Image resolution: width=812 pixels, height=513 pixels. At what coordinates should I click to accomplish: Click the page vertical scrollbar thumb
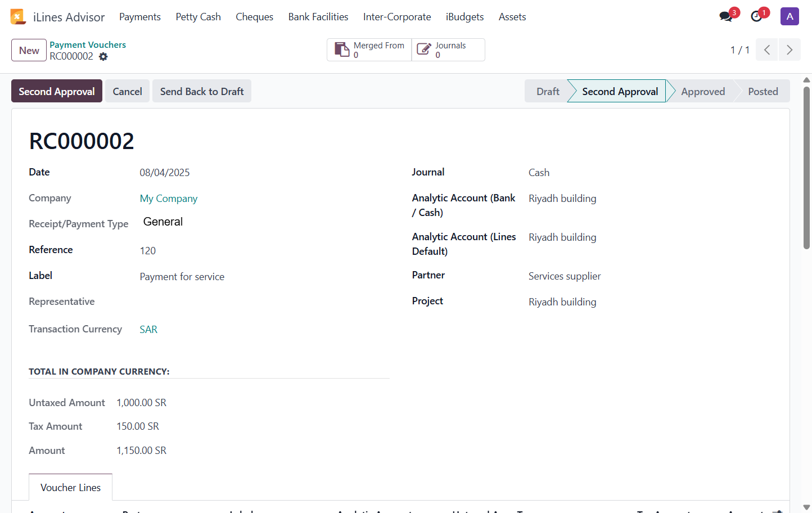[806, 168]
